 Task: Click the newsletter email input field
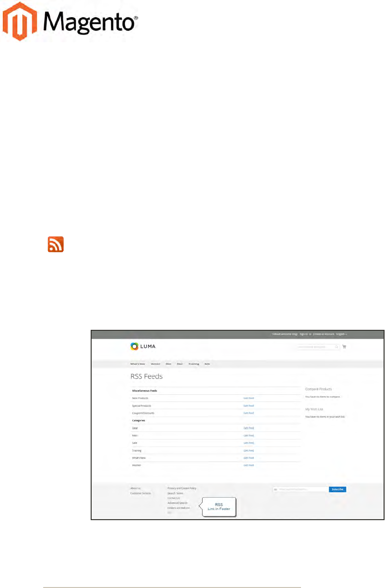(300, 489)
